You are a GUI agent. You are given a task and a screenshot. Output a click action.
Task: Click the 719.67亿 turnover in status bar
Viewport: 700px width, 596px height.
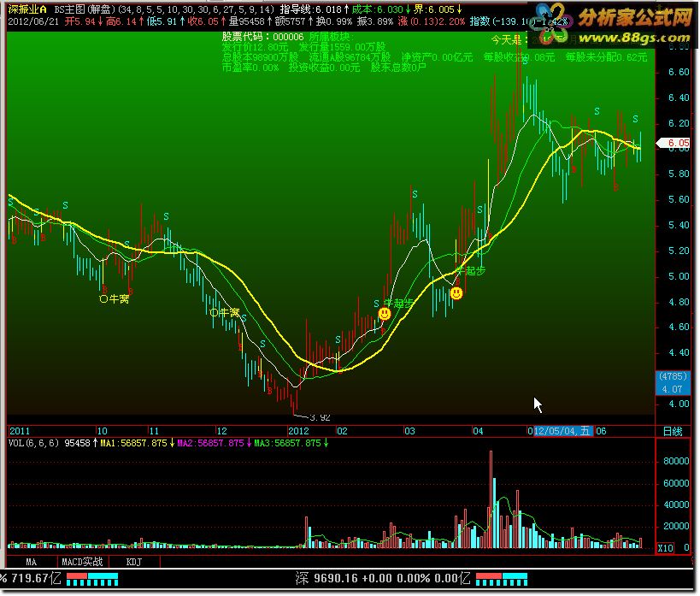(36, 578)
